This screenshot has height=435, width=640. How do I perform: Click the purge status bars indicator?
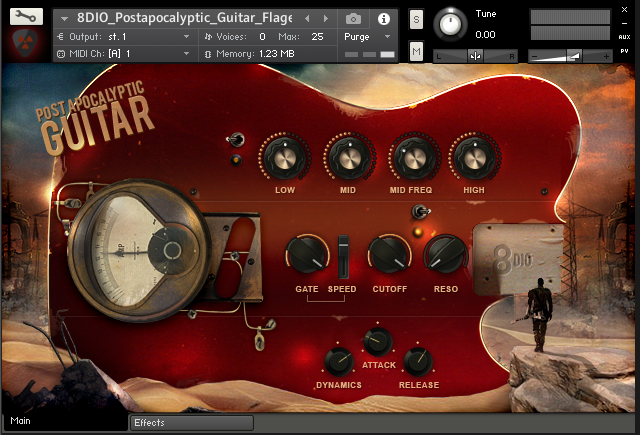click(369, 54)
